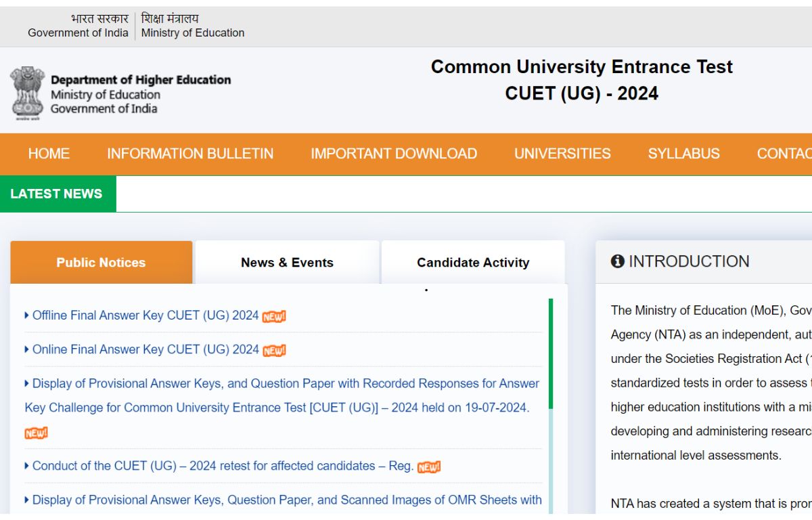Open IMPORTANT DOWNLOAD menu
Image resolution: width=812 pixels, height=520 pixels.
(394, 154)
